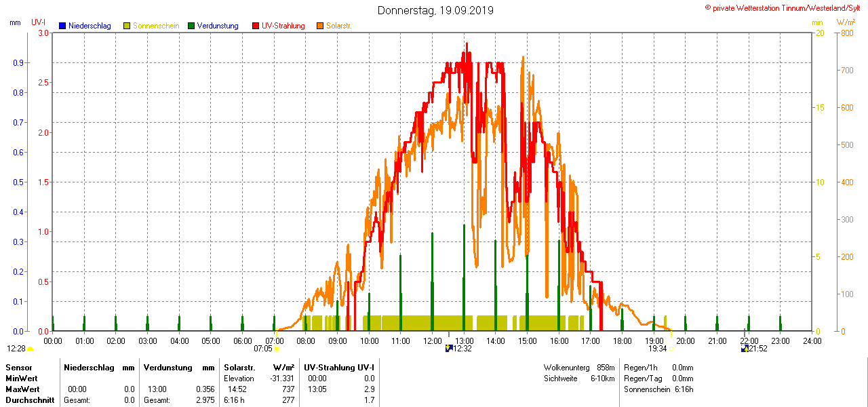Image resolution: width=868 pixels, height=407 pixels.
Task: Click the yellow min axis heading
Action: 817,22
